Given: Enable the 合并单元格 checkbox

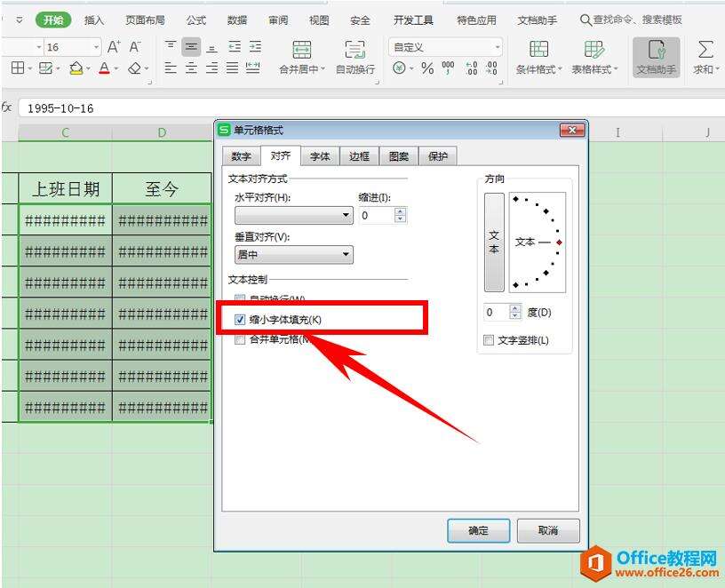Looking at the screenshot, I should point(239,339).
